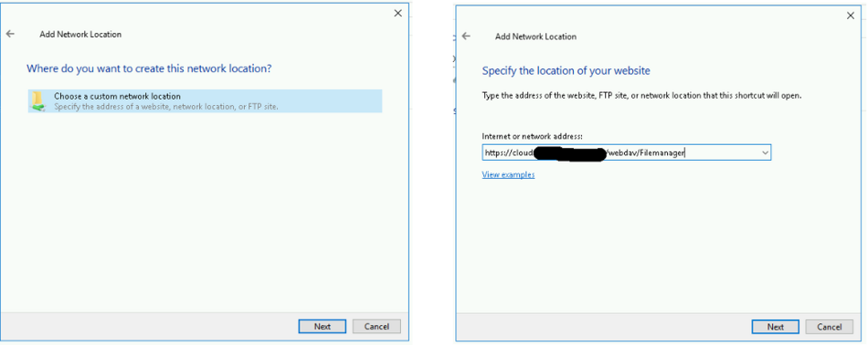Image resolution: width=868 pixels, height=345 pixels.
Task: Click Cancel in the network location chooser dialog
Action: tap(376, 326)
